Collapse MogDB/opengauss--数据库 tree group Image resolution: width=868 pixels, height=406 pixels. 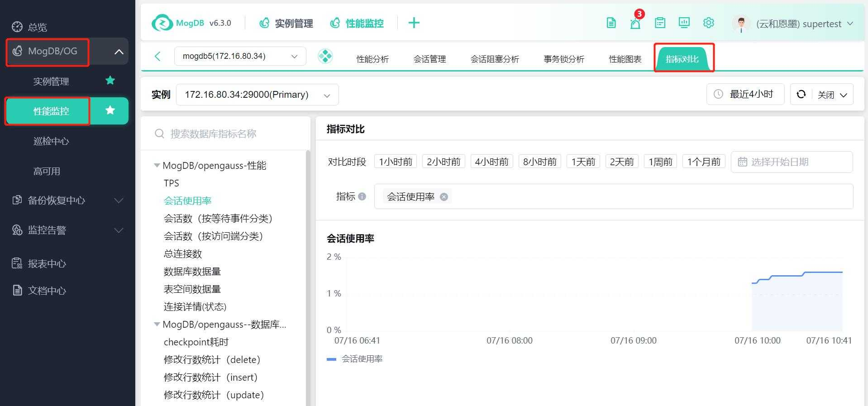pyautogui.click(x=157, y=325)
